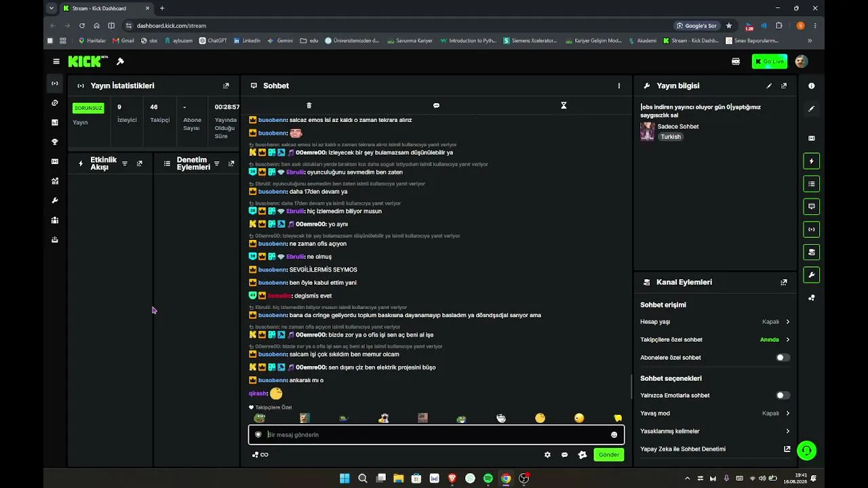Open the wrench settings icon in left sidebar
This screenshot has height=488, width=868.
click(55, 201)
